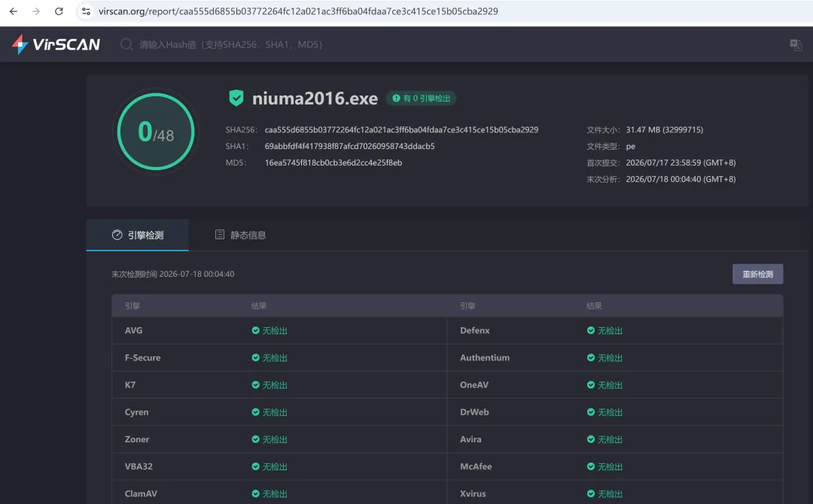Click ClamAV engine name
This screenshot has height=504, width=813.
[x=141, y=493]
